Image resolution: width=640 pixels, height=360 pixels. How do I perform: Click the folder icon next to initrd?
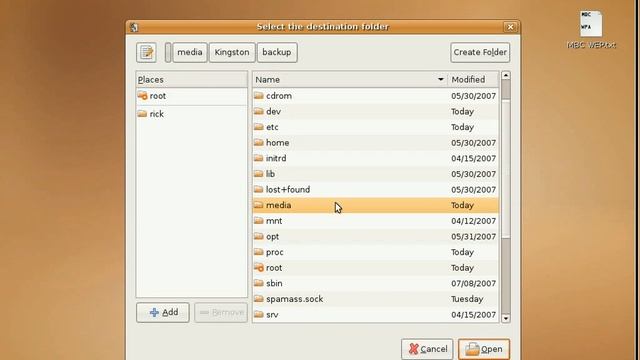[x=259, y=158]
